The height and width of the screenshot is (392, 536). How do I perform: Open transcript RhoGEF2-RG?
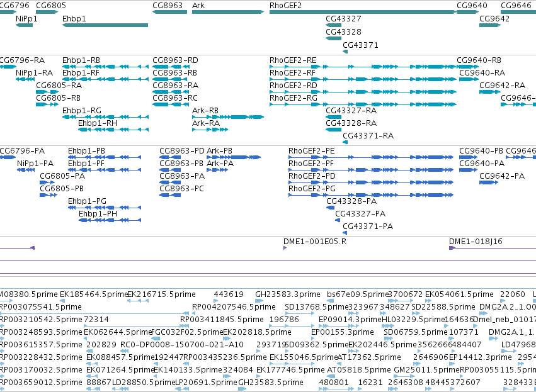[x=294, y=98]
